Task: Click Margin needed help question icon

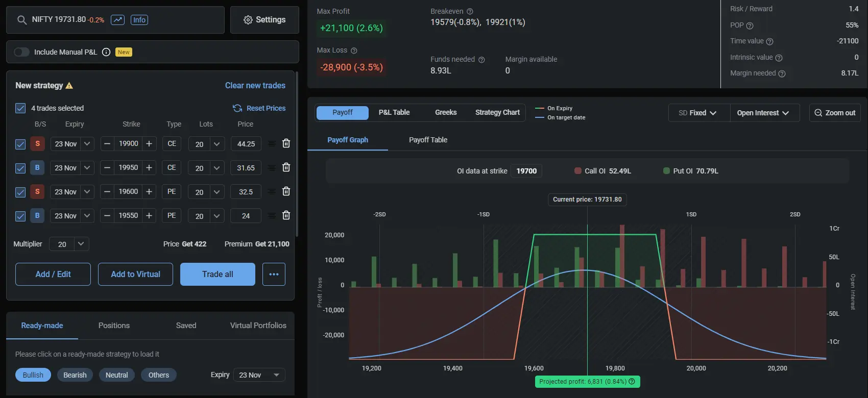Action: [x=782, y=73]
